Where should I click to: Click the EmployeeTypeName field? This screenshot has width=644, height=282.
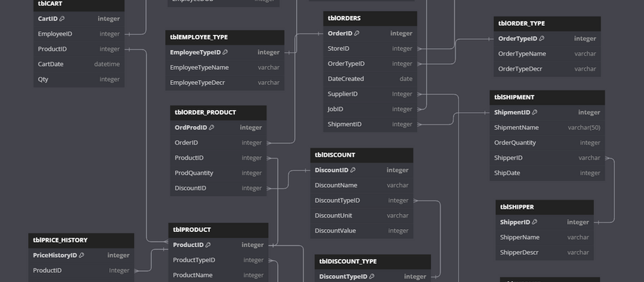tap(225, 67)
